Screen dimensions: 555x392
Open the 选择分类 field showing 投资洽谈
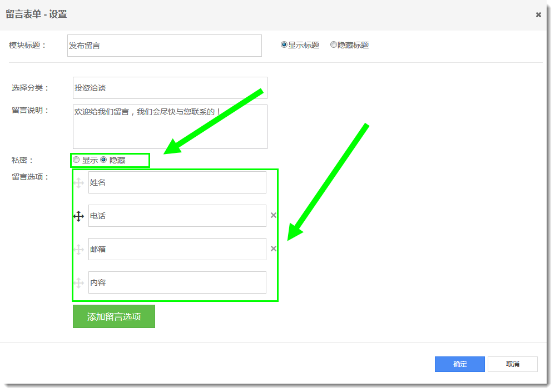170,88
